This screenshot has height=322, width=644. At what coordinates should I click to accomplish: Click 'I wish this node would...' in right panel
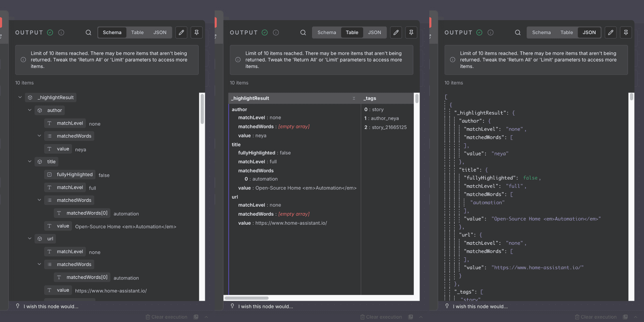[480, 306]
